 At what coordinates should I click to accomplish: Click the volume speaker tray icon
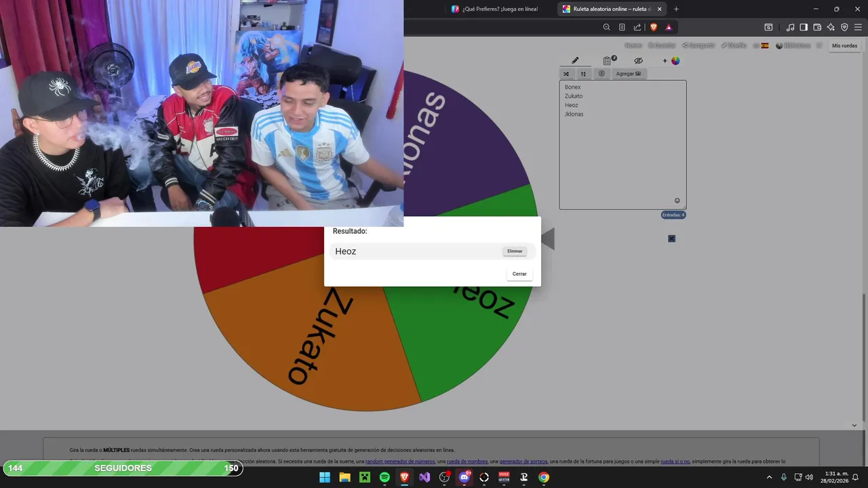[809, 477]
